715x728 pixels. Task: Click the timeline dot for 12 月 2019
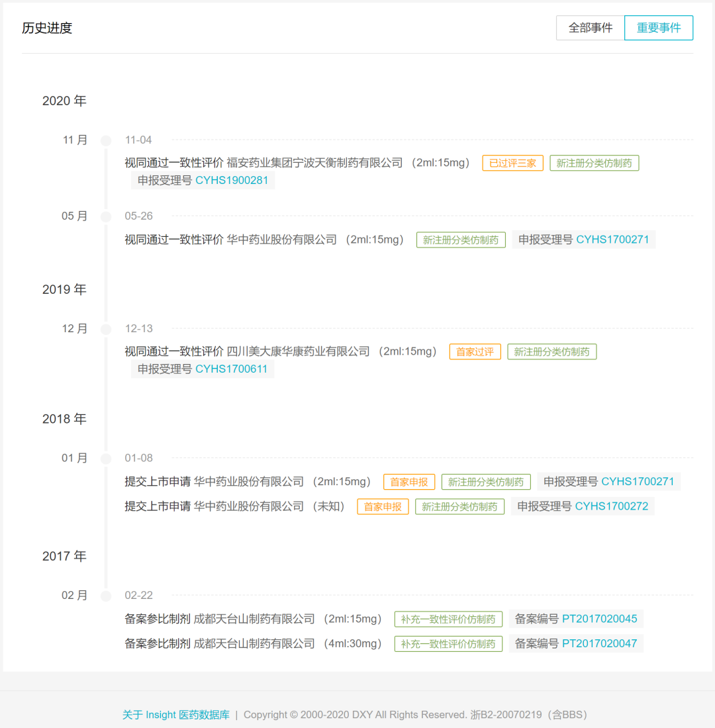click(106, 329)
